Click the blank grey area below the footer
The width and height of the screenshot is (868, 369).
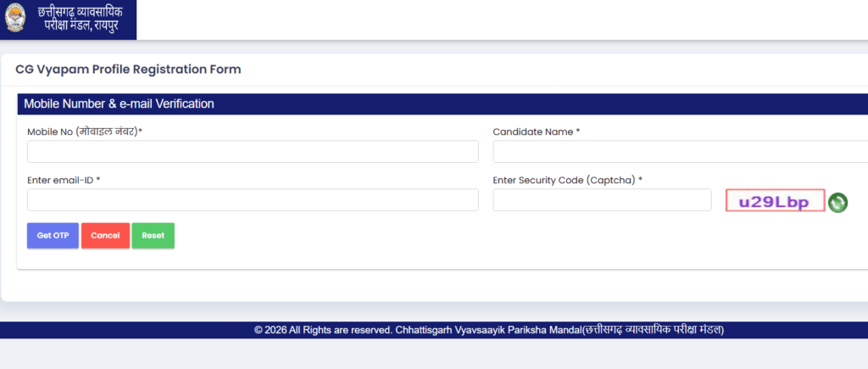(434, 354)
